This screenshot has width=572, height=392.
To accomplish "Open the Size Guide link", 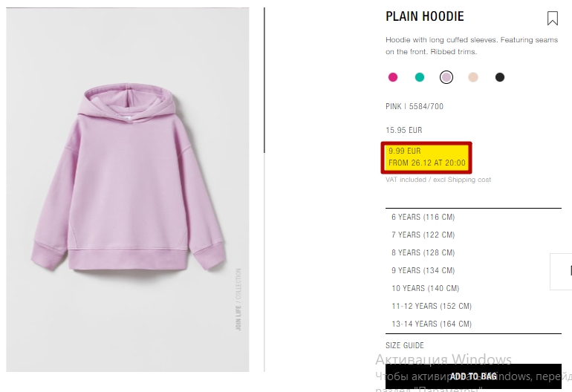I will tap(405, 345).
